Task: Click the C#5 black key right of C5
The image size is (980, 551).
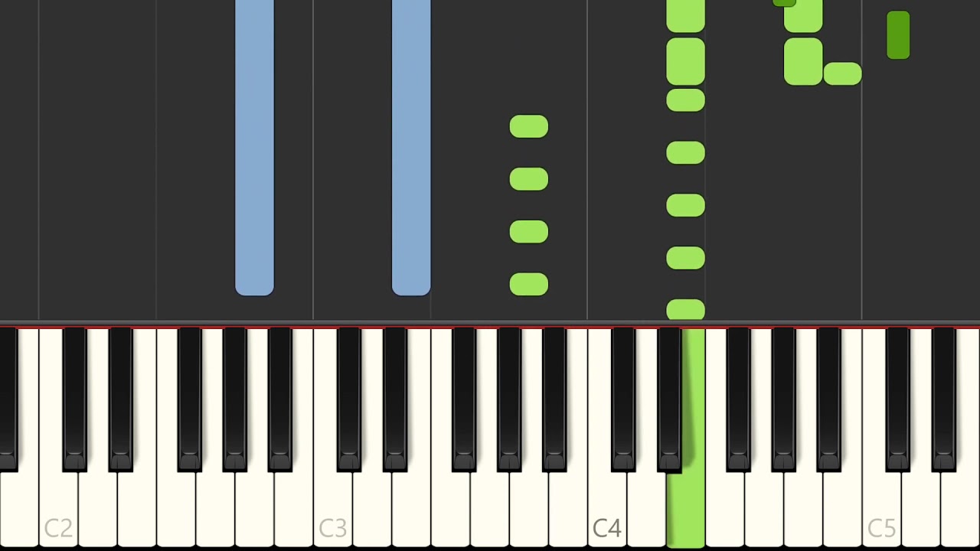Action: [897, 398]
